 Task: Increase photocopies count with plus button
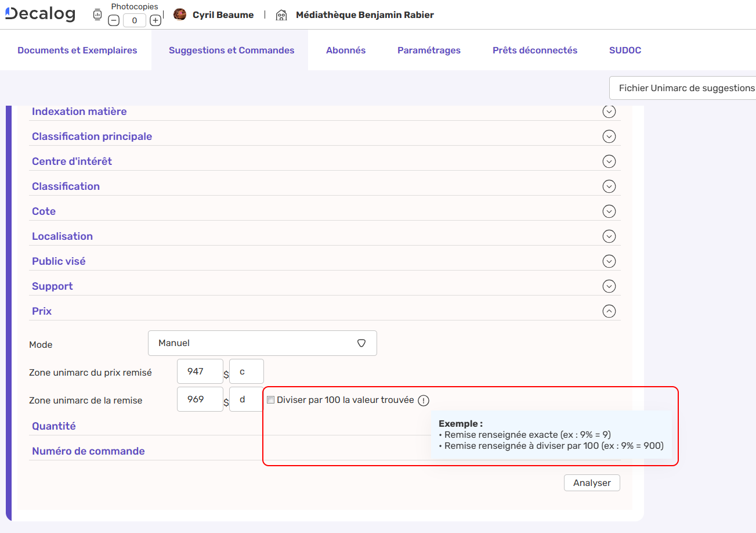point(155,20)
